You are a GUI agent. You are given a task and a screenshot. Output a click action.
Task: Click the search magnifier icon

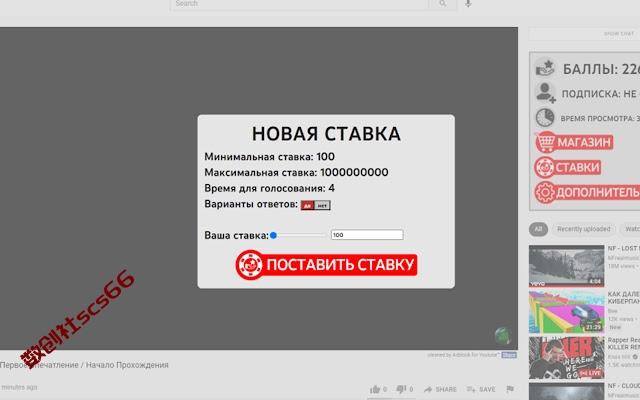pyautogui.click(x=443, y=4)
